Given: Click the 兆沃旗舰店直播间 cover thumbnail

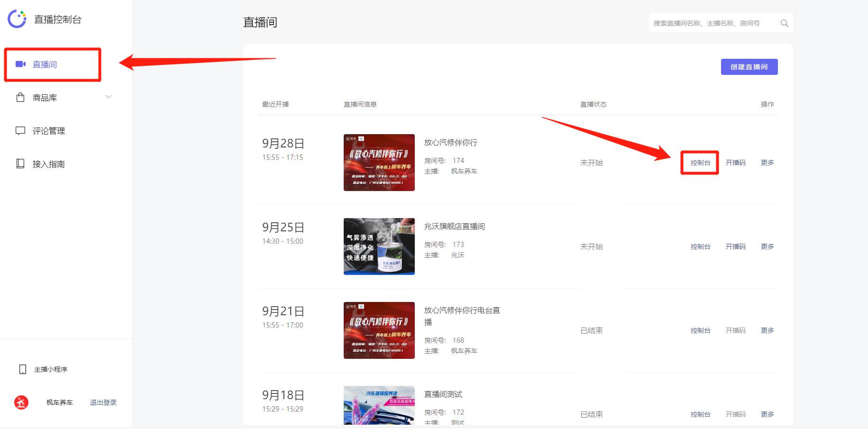Looking at the screenshot, I should (x=379, y=246).
